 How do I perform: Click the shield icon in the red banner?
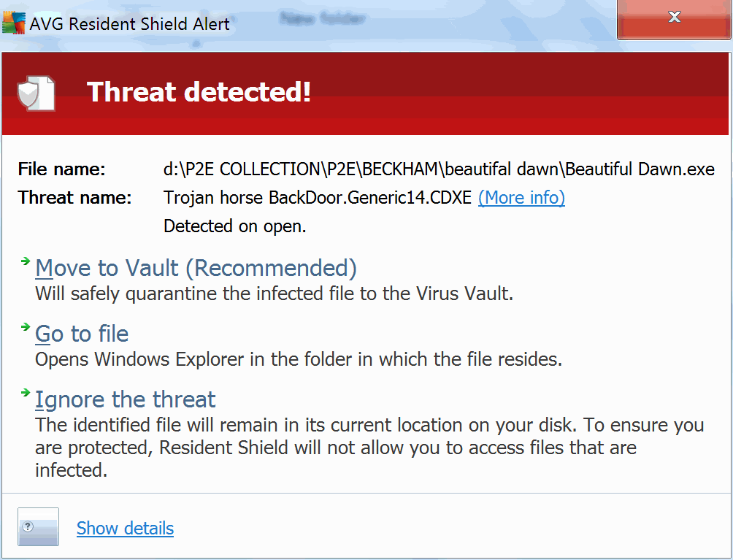click(36, 93)
